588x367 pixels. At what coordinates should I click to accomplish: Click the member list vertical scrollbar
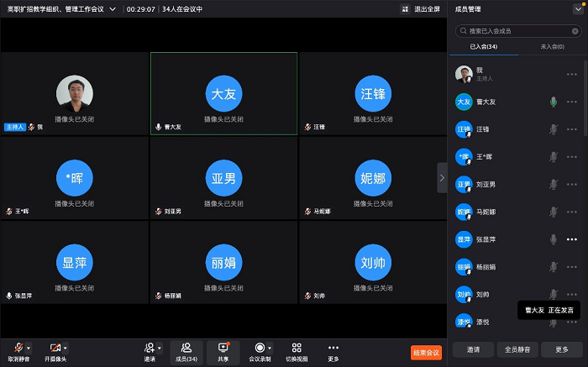[585, 101]
